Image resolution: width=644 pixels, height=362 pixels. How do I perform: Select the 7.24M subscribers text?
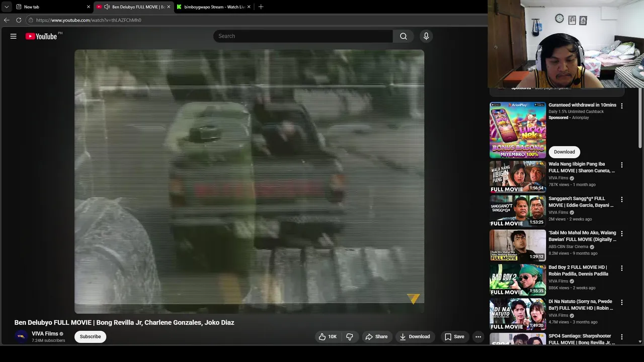tap(48, 340)
